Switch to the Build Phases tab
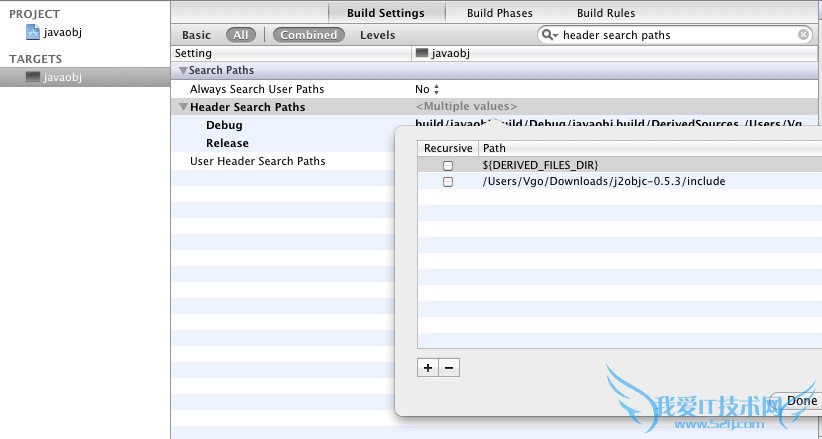The height and width of the screenshot is (439, 822). point(500,13)
